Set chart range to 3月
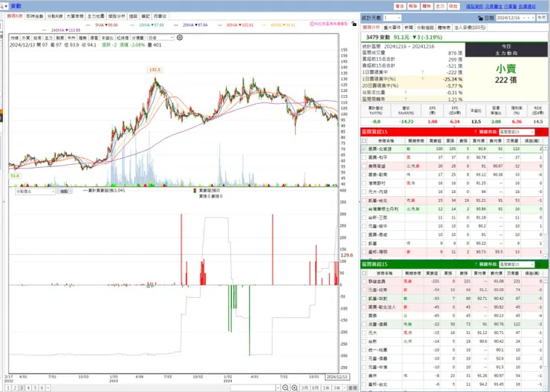550x392 pixels. [305, 388]
